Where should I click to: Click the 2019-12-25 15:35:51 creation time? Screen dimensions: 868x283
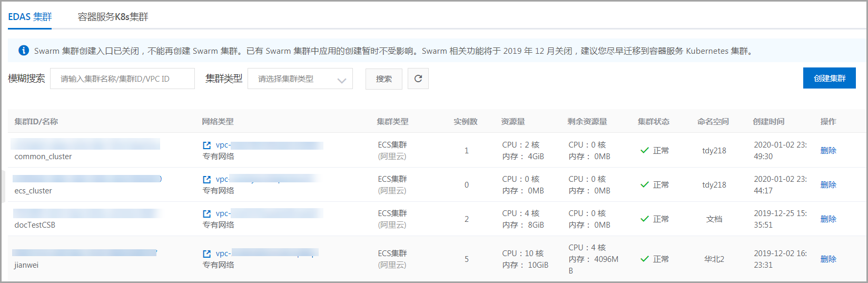(780, 219)
